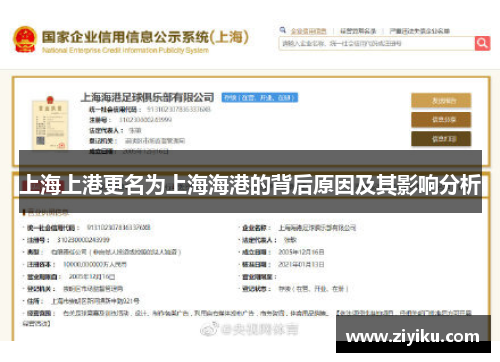The height and width of the screenshot is (362, 500).
Task: Select the 统一社会信用代码 value in details table
Action: coord(118,228)
